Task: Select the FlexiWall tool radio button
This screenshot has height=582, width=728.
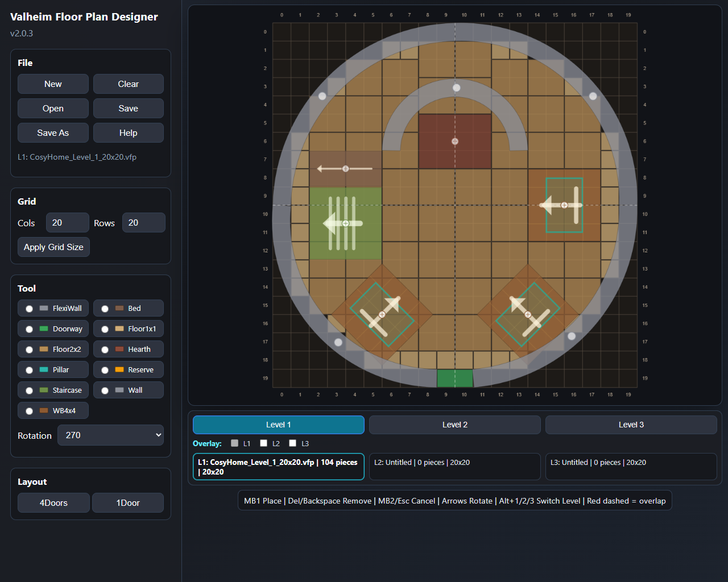Action: point(29,309)
